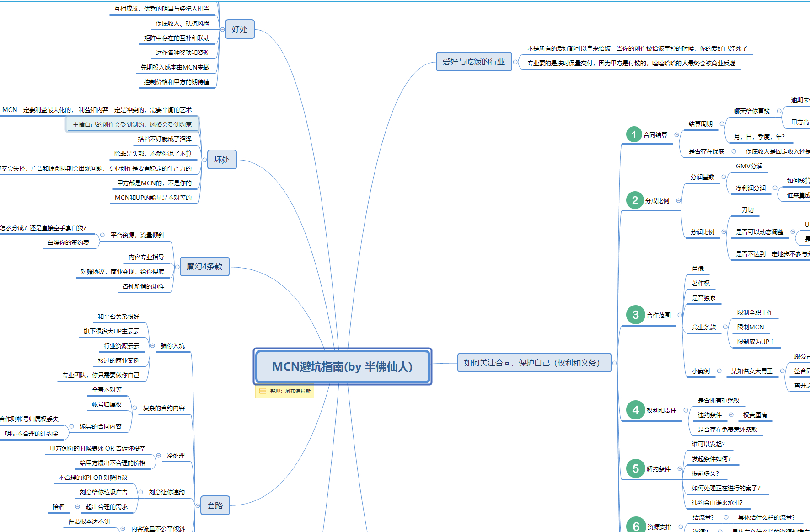810x532 pixels.
Task: Collapse the 结算周期 subtopic toggle
Action: 722,124
